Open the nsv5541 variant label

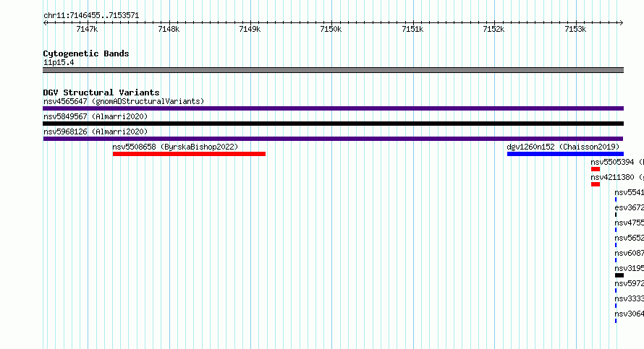click(630, 192)
